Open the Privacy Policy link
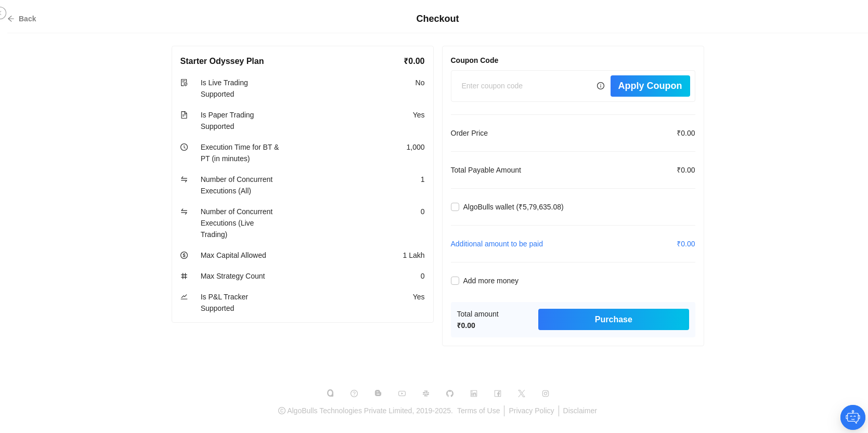 click(x=532, y=411)
